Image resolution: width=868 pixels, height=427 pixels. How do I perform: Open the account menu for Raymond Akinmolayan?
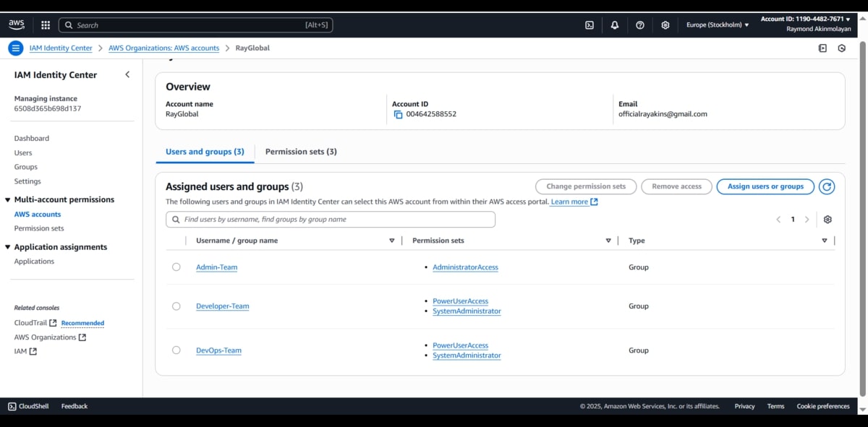click(x=806, y=24)
